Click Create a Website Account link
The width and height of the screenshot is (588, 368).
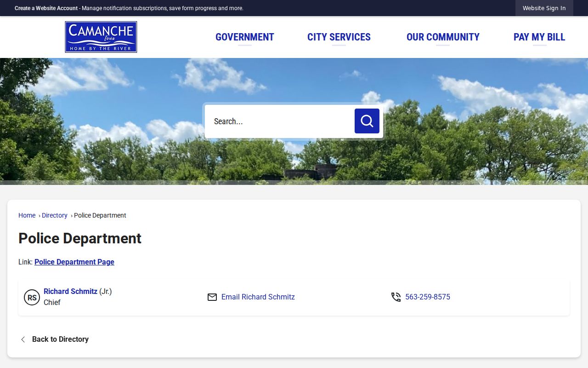(46, 8)
